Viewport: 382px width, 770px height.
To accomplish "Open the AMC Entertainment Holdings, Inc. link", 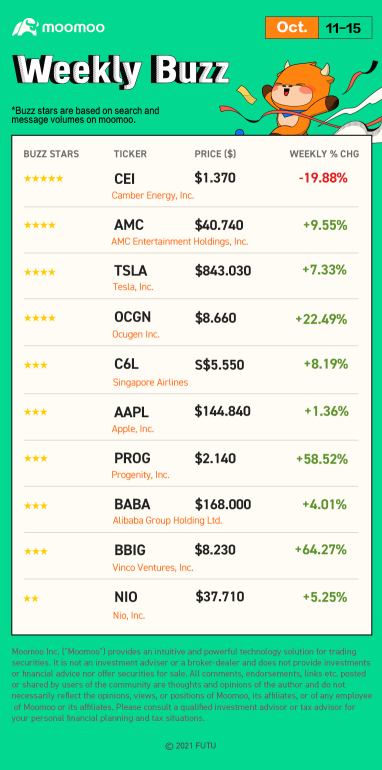I will click(180, 241).
